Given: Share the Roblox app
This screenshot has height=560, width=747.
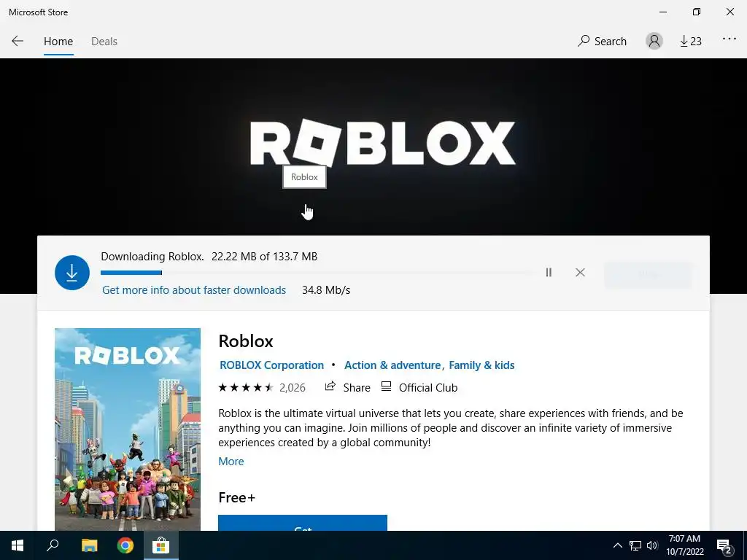Looking at the screenshot, I should [x=347, y=388].
